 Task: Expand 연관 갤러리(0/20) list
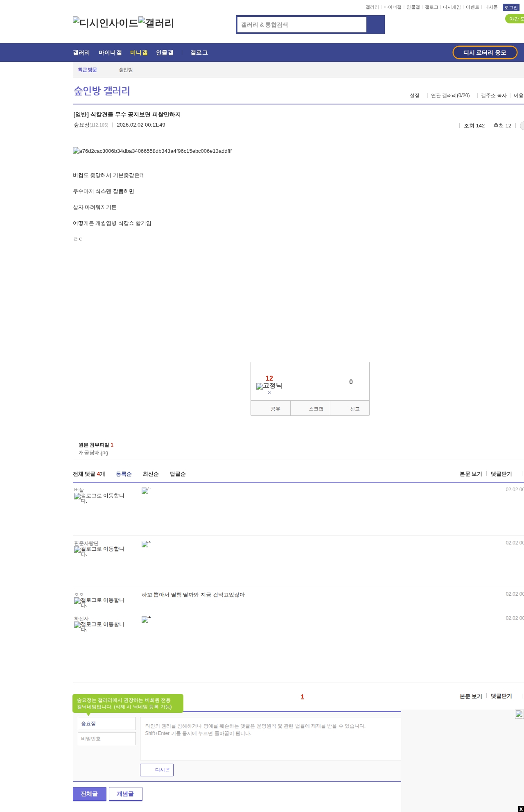pyautogui.click(x=450, y=95)
